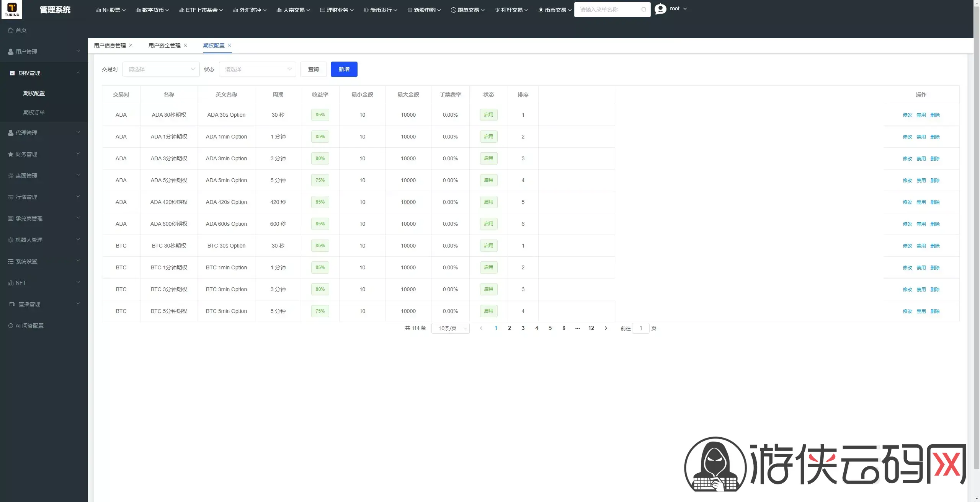The width and height of the screenshot is (980, 502).
Task: Close the 用户信息管理 tab
Action: (x=131, y=45)
